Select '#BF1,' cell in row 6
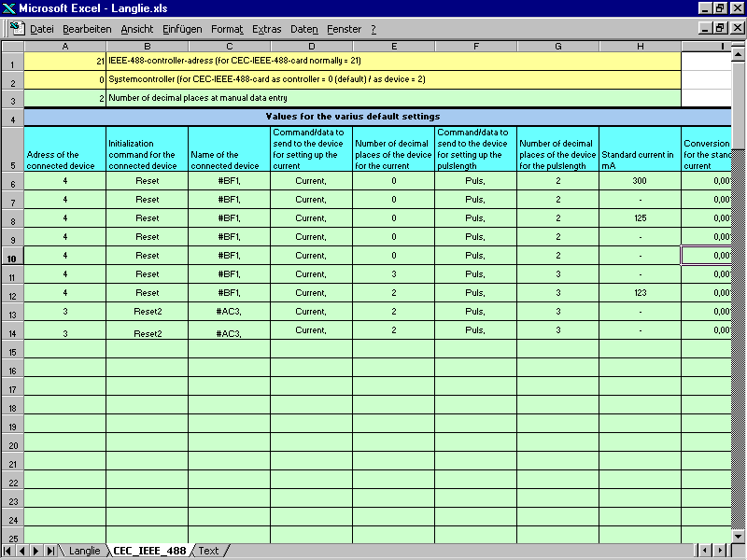The image size is (747, 560). [x=229, y=181]
